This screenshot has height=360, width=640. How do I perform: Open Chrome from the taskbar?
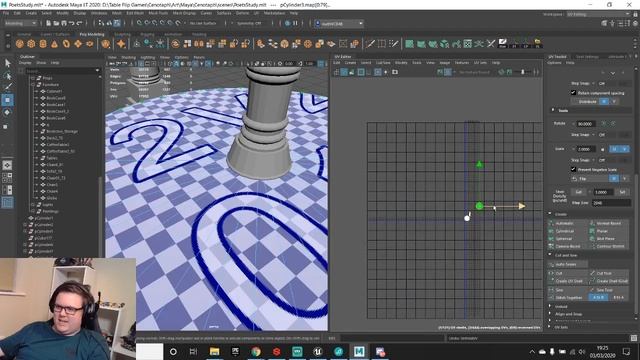(x=256, y=351)
